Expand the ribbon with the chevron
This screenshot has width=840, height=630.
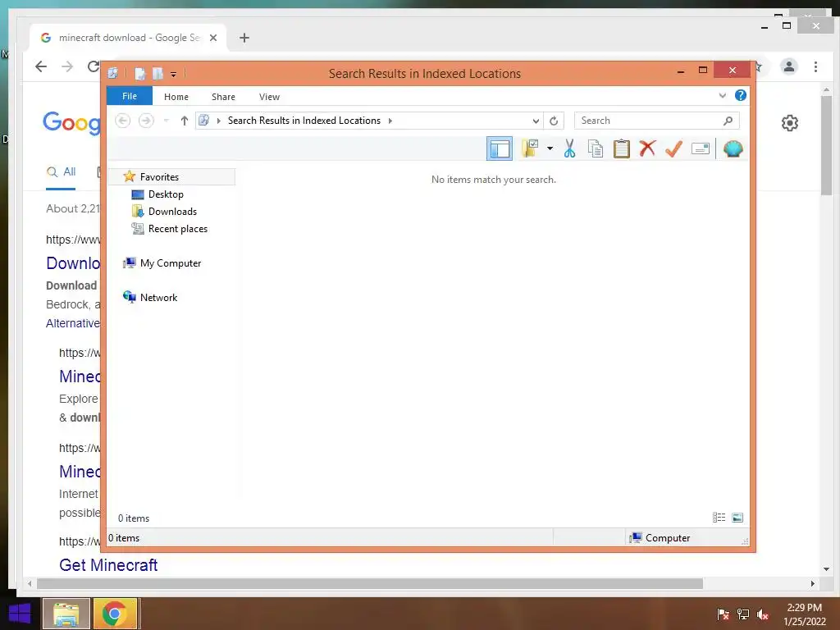coord(722,95)
